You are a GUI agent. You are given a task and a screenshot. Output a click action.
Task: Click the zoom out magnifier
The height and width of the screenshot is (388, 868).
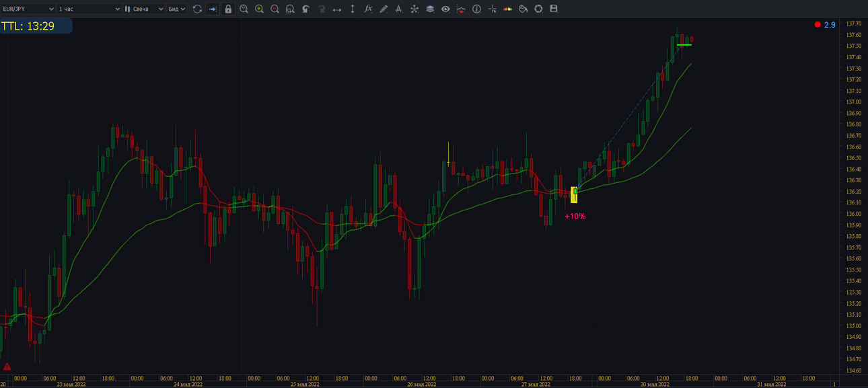pos(275,9)
